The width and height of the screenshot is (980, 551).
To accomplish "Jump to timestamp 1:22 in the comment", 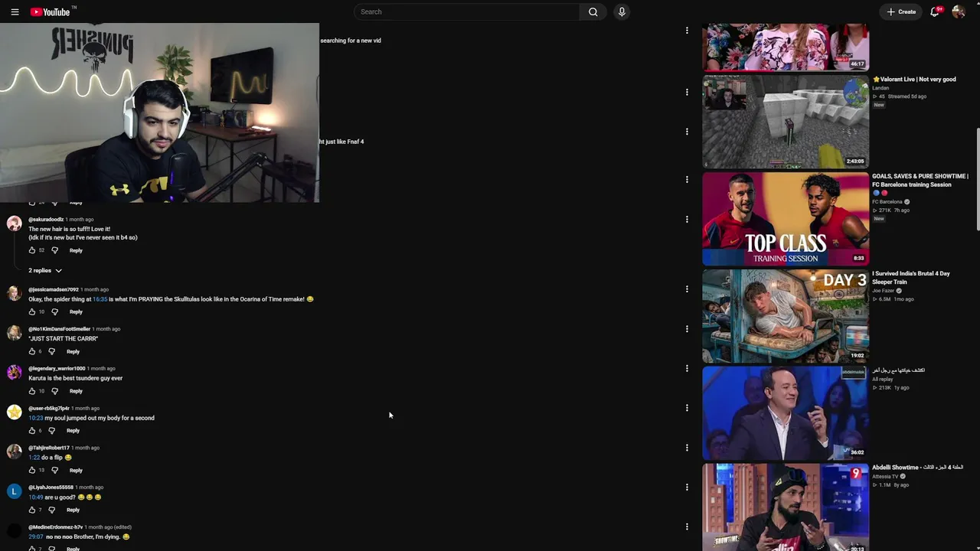I will pyautogui.click(x=34, y=458).
